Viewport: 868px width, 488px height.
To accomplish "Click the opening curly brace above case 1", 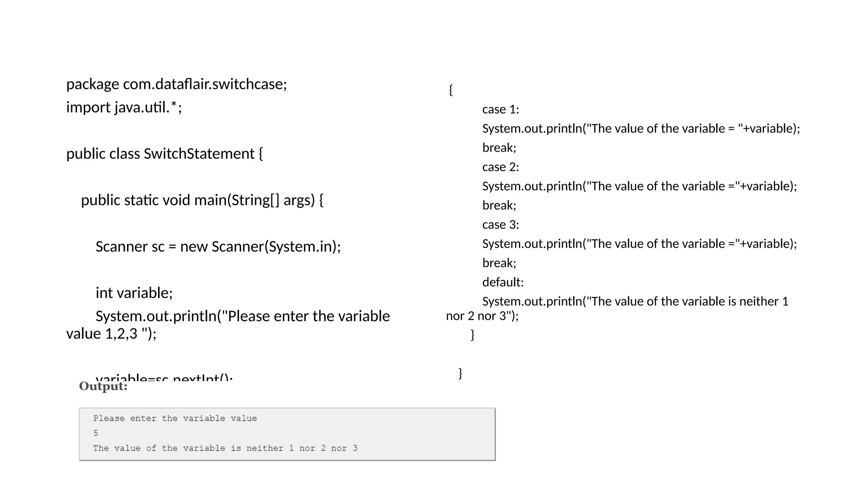I will click(x=451, y=90).
